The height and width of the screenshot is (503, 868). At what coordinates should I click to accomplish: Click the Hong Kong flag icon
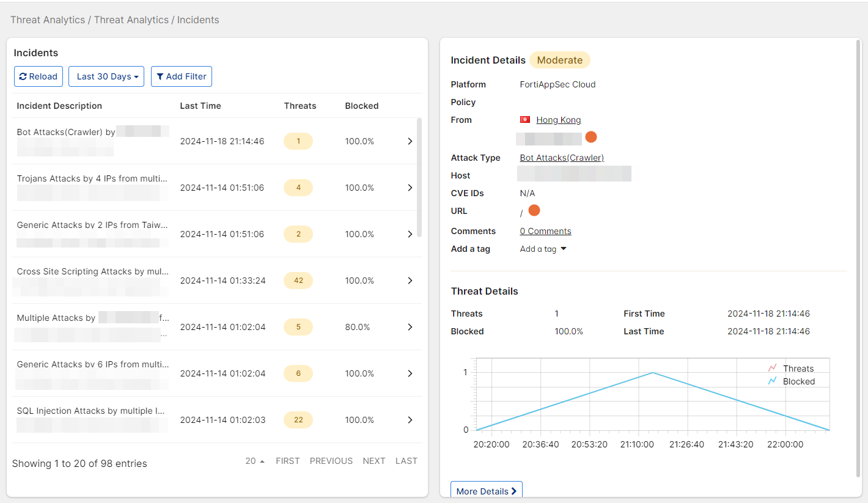pos(524,120)
